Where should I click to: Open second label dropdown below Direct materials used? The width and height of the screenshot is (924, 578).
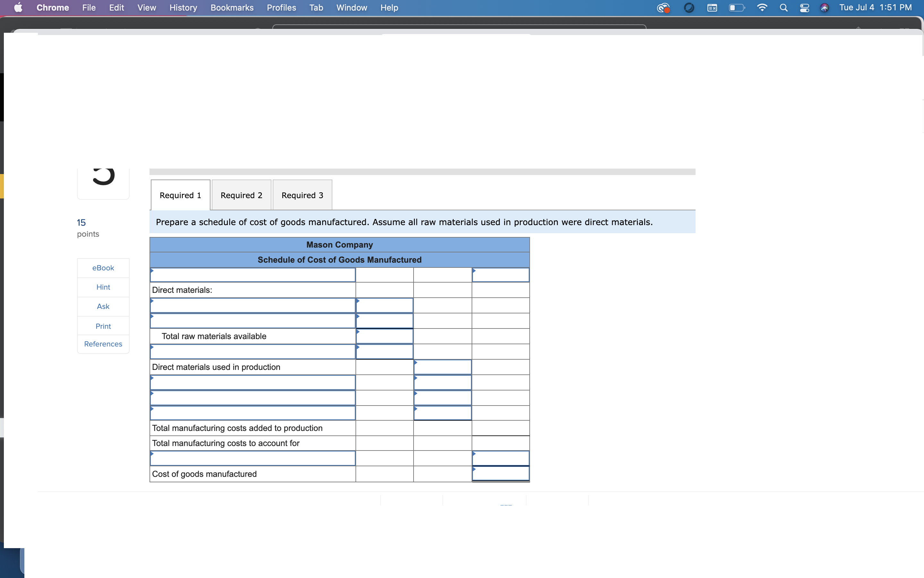tap(253, 398)
